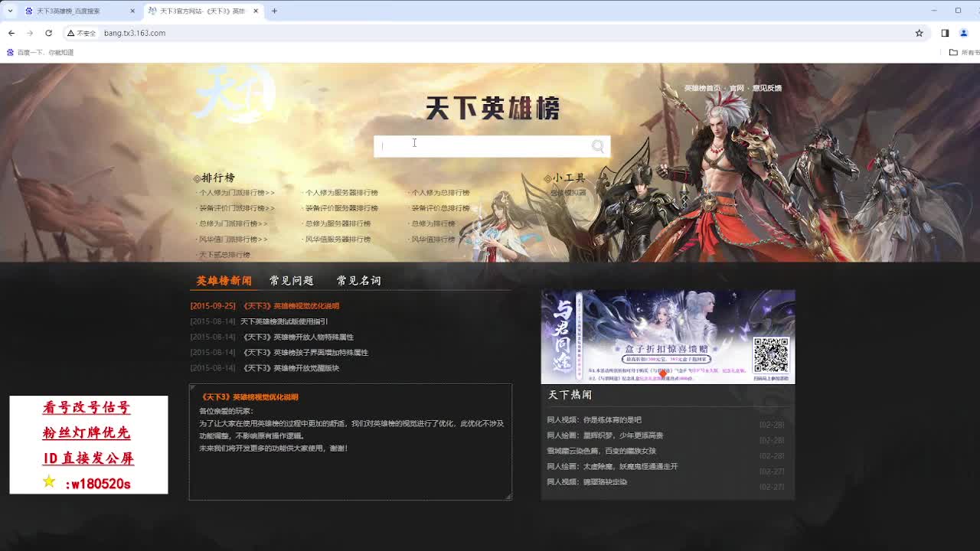Close the 天下3官方网站 tab

[256, 11]
